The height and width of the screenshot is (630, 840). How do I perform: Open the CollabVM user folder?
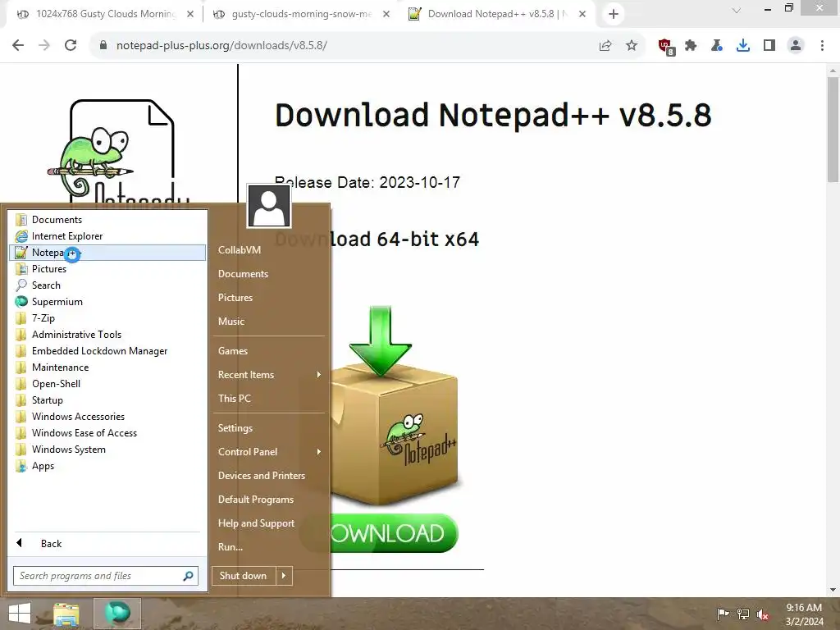coord(269,250)
